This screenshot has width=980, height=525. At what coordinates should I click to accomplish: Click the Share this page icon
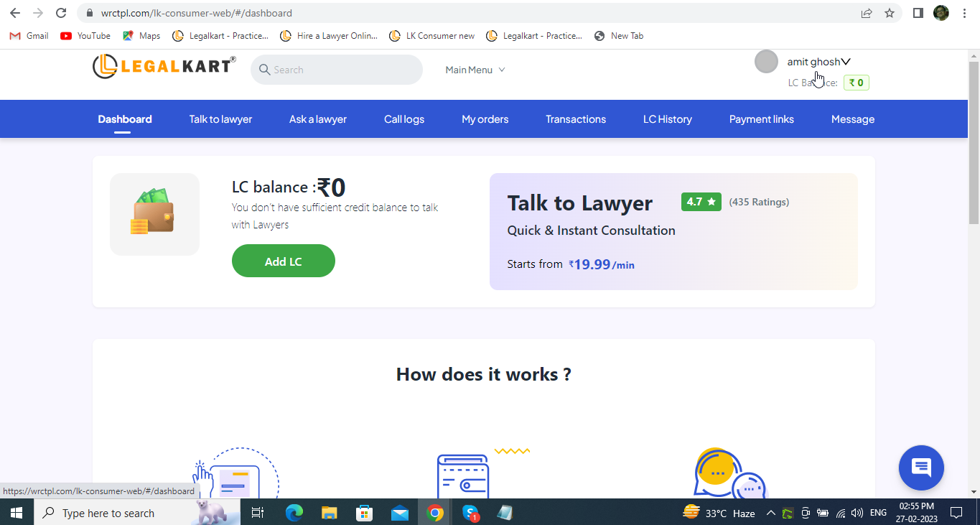tap(867, 13)
